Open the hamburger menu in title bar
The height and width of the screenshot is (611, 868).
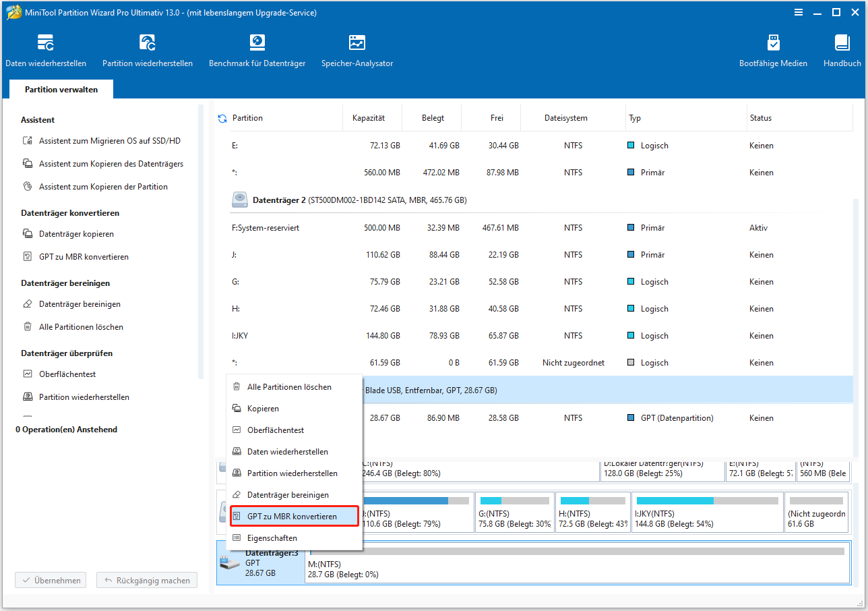[798, 12]
